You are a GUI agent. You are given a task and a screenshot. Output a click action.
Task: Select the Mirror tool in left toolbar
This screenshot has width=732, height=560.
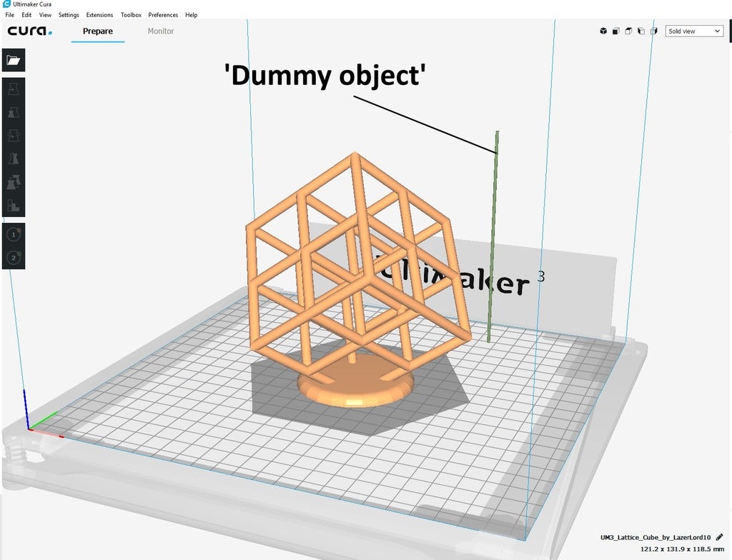[x=14, y=159]
